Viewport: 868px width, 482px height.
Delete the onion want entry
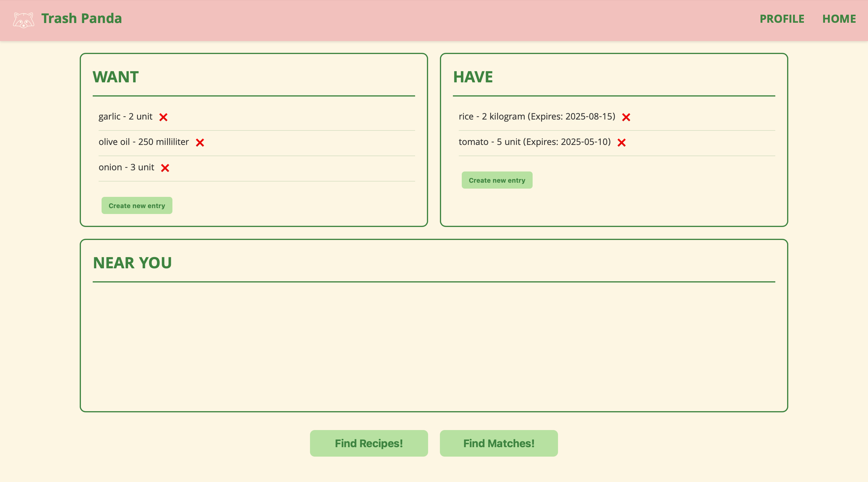pyautogui.click(x=165, y=168)
